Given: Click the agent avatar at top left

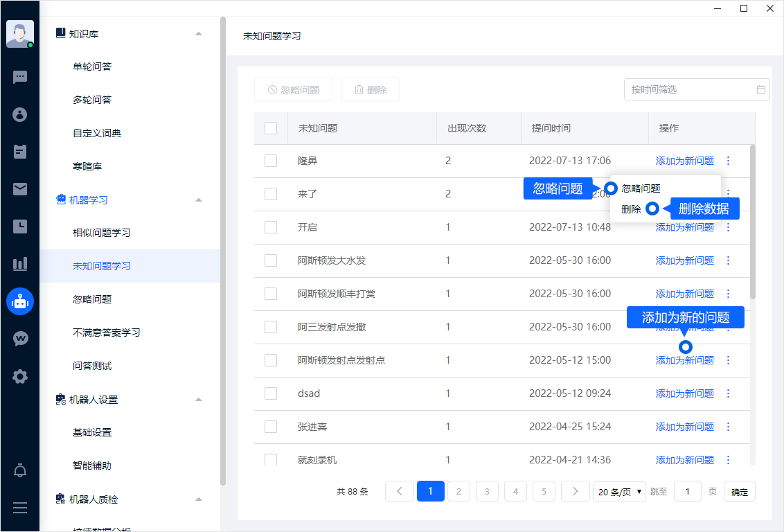Looking at the screenshot, I should click(x=20, y=34).
